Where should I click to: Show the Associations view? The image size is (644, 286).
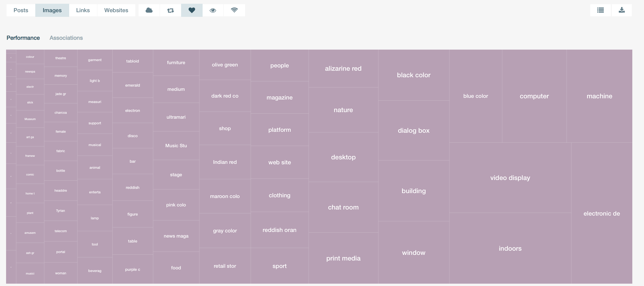[x=66, y=38]
